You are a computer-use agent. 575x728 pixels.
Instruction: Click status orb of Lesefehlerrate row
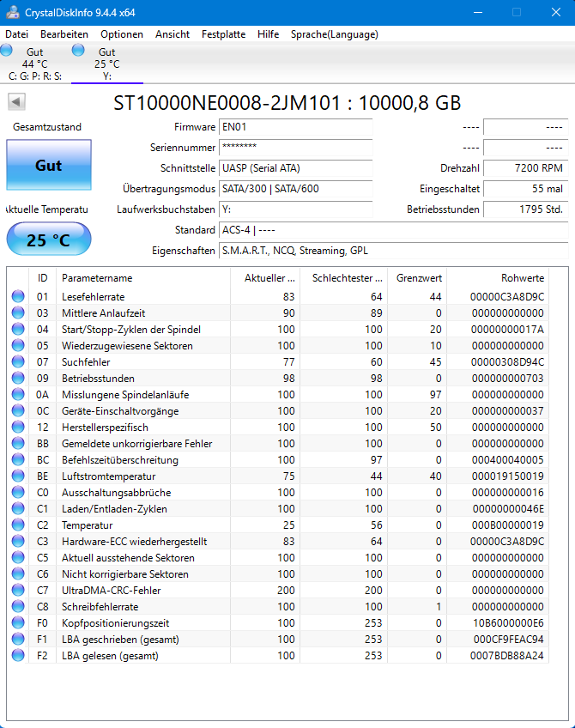pyautogui.click(x=18, y=296)
